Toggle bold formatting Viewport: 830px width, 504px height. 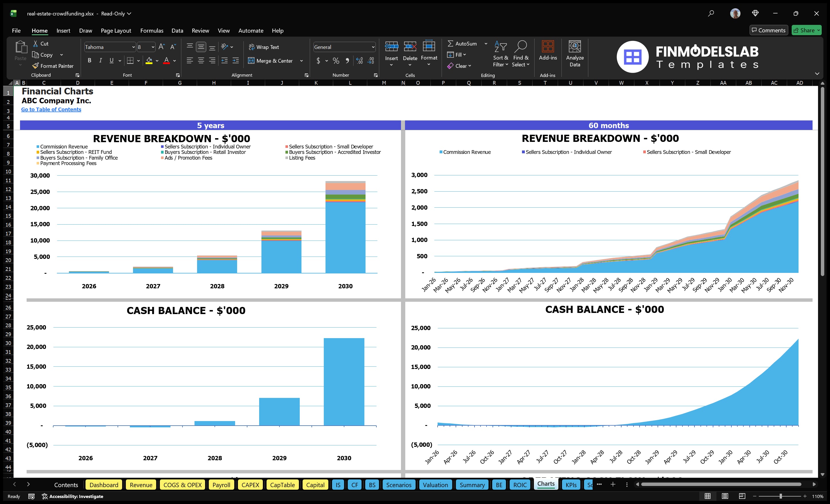coord(89,60)
